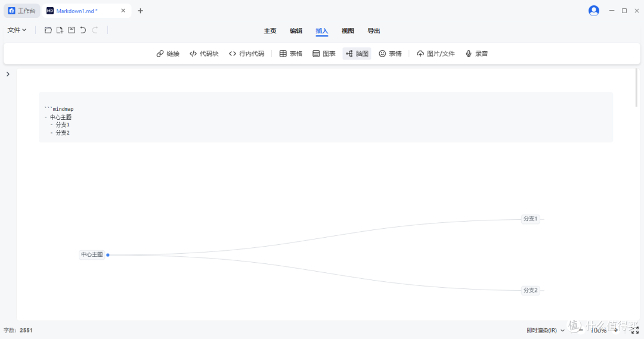Insert a code block (代码块)
Viewport: 644px width, 339px height.
click(x=204, y=54)
